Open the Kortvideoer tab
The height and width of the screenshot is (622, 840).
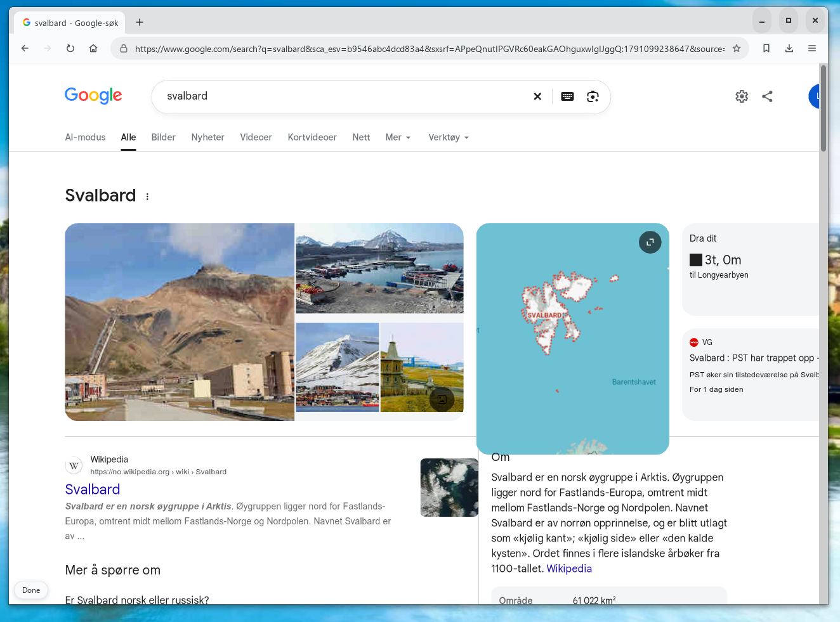pos(312,138)
